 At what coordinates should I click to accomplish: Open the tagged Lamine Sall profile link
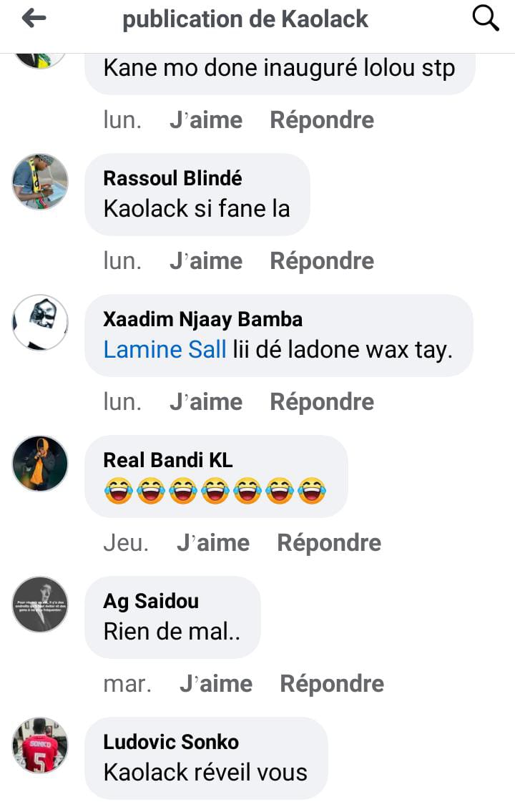click(x=165, y=349)
